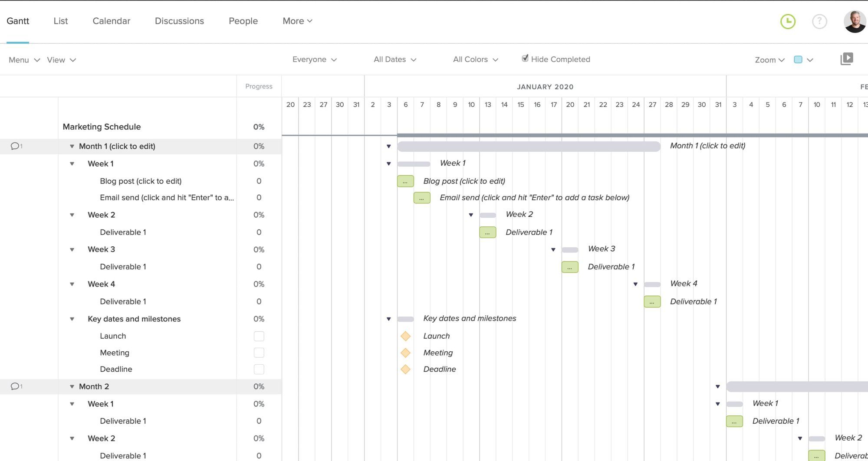Open the '...' menu on the Blog post taskbar
This screenshot has height=461, width=868.
tap(405, 181)
